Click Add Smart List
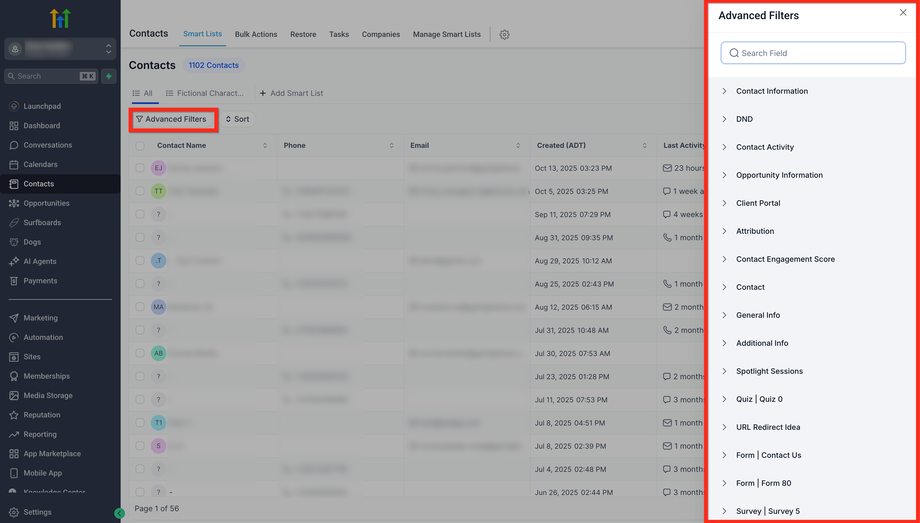Viewport: 920px width, 523px height. coord(291,93)
